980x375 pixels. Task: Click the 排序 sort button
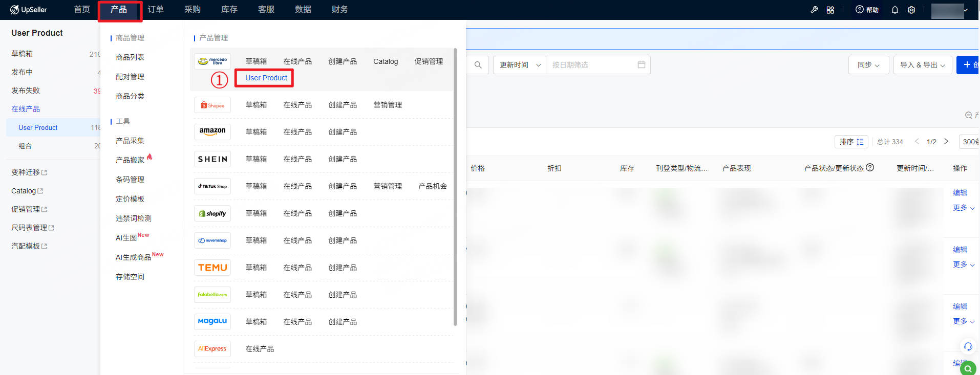[851, 142]
